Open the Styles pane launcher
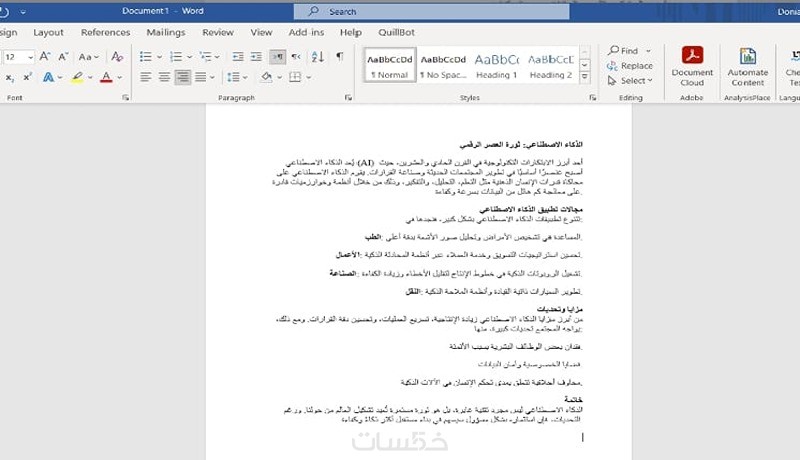The height and width of the screenshot is (460, 800). [592, 97]
